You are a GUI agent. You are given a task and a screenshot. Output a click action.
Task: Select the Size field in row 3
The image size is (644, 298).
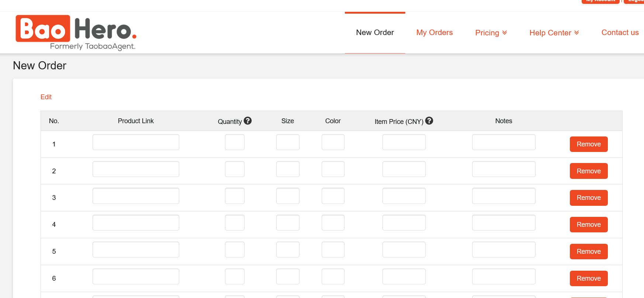pyautogui.click(x=288, y=196)
